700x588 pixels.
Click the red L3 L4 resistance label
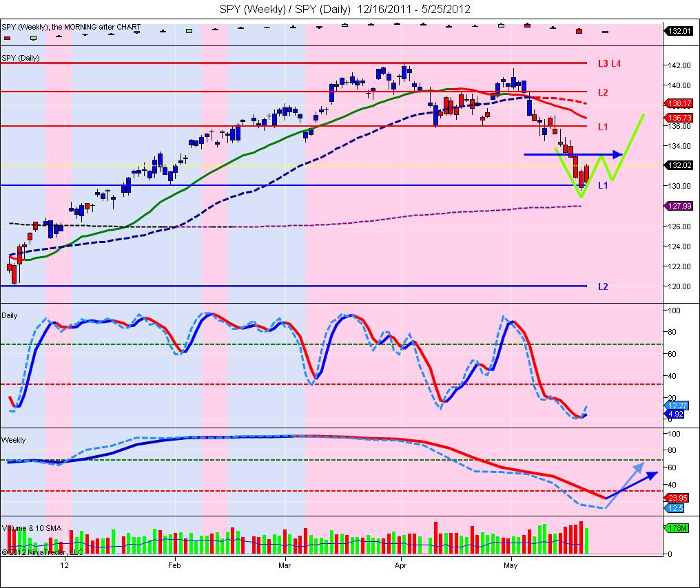pyautogui.click(x=609, y=64)
